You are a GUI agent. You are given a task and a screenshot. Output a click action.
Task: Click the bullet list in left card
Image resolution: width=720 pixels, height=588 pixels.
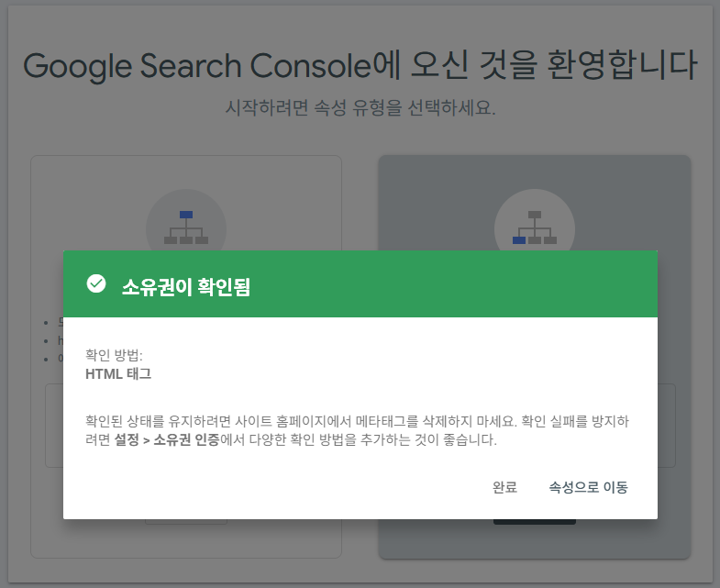click(53, 339)
